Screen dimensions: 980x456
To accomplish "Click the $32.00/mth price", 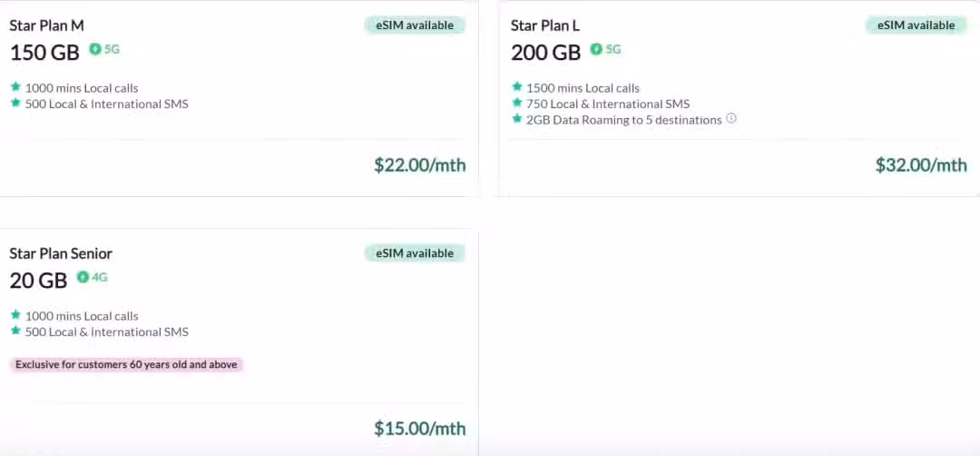I will 921,165.
